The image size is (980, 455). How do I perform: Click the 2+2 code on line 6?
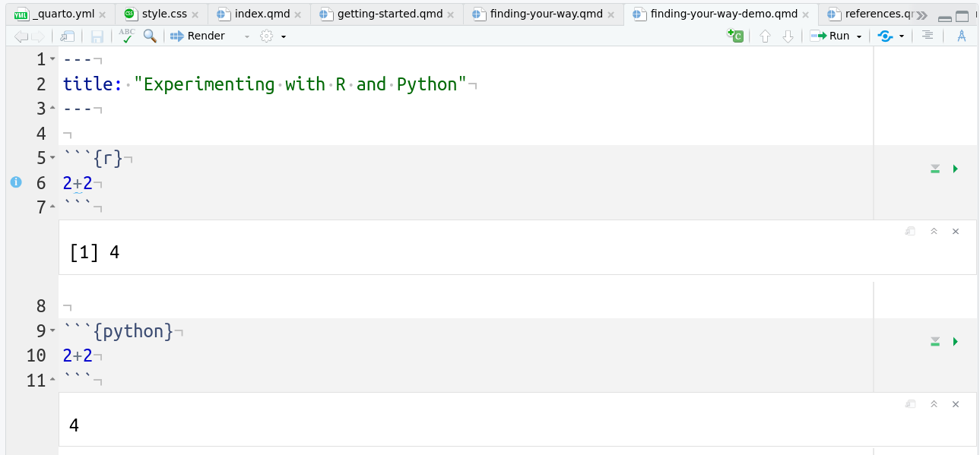coord(78,183)
